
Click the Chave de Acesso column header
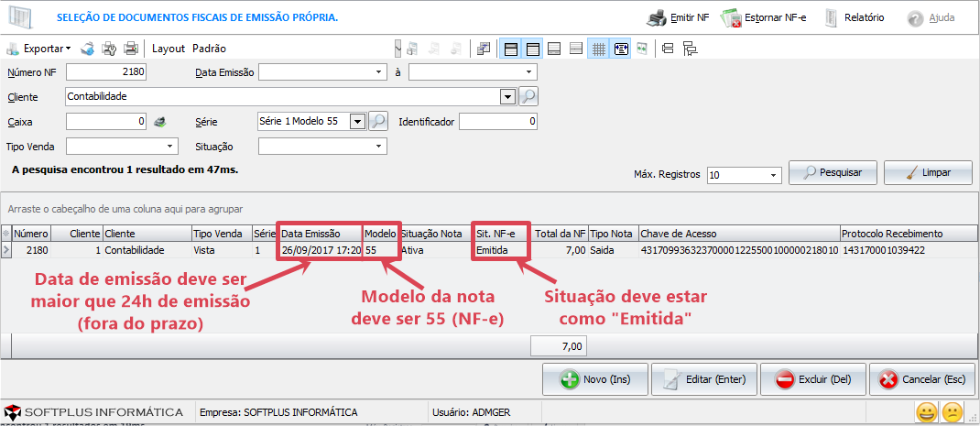coord(739,234)
